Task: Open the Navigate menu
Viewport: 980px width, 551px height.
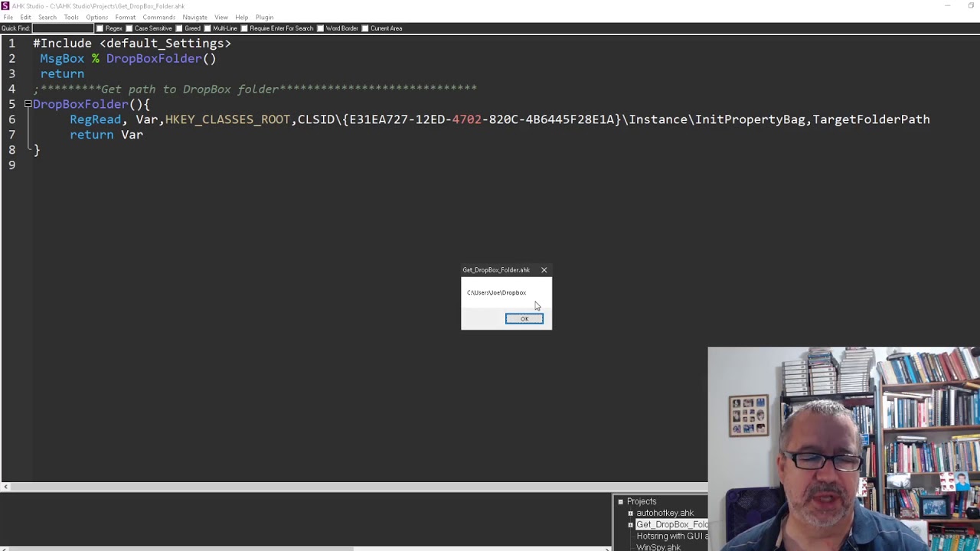Action: [x=194, y=17]
